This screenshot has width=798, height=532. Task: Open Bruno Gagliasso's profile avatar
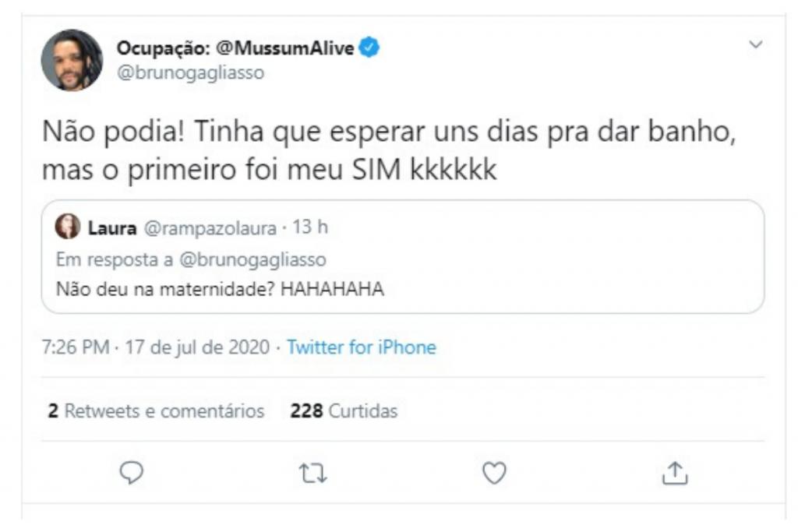[x=72, y=61]
